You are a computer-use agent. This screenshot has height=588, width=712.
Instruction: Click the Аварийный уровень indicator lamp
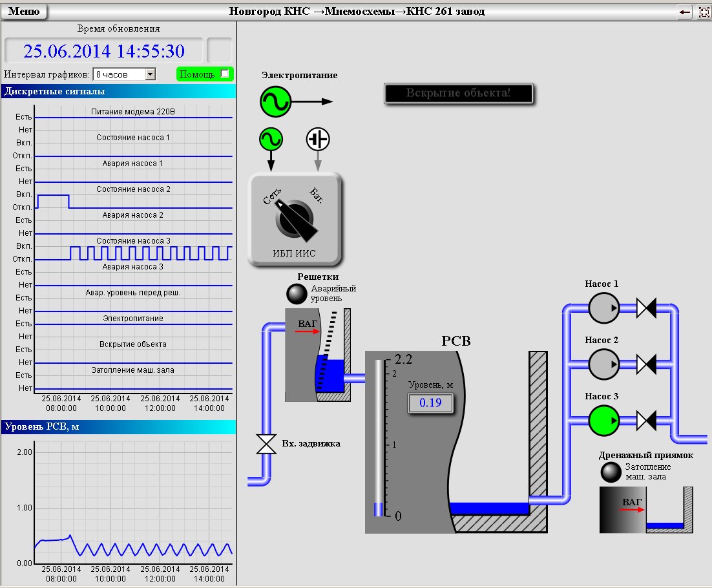pyautogui.click(x=297, y=293)
